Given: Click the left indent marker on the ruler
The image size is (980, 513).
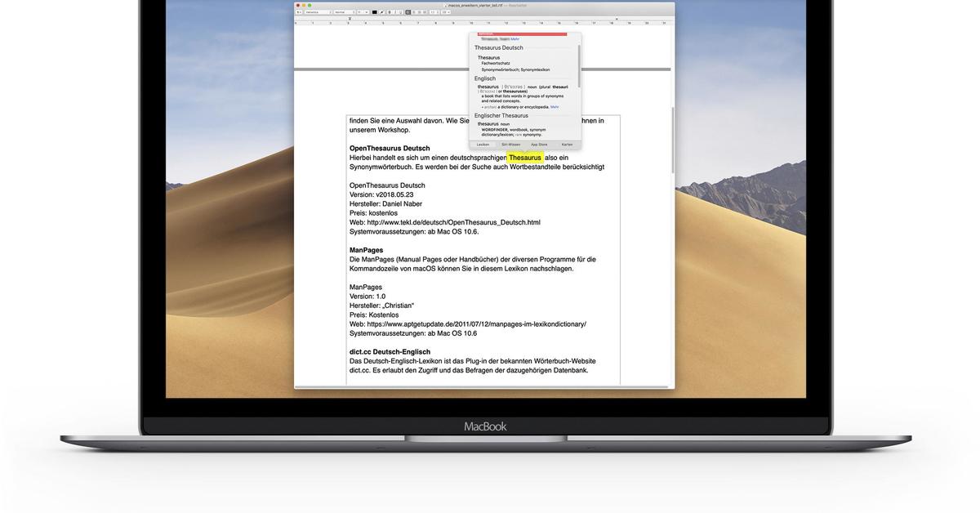Looking at the screenshot, I should point(350,19).
